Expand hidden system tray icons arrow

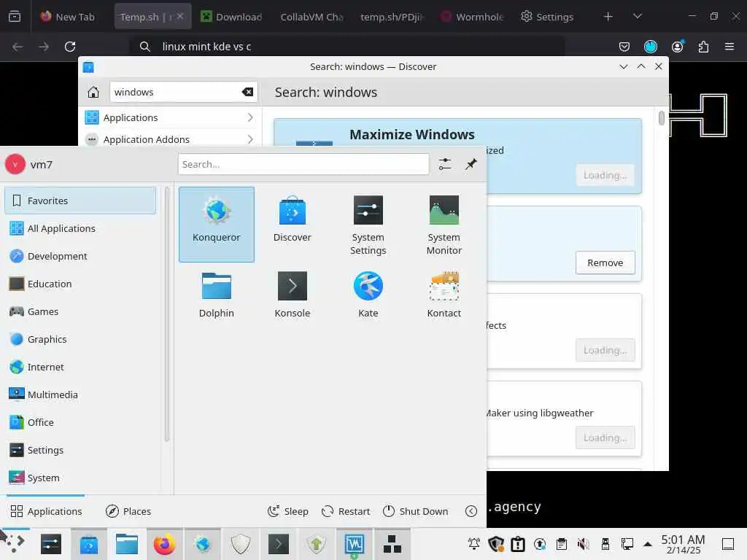648,544
